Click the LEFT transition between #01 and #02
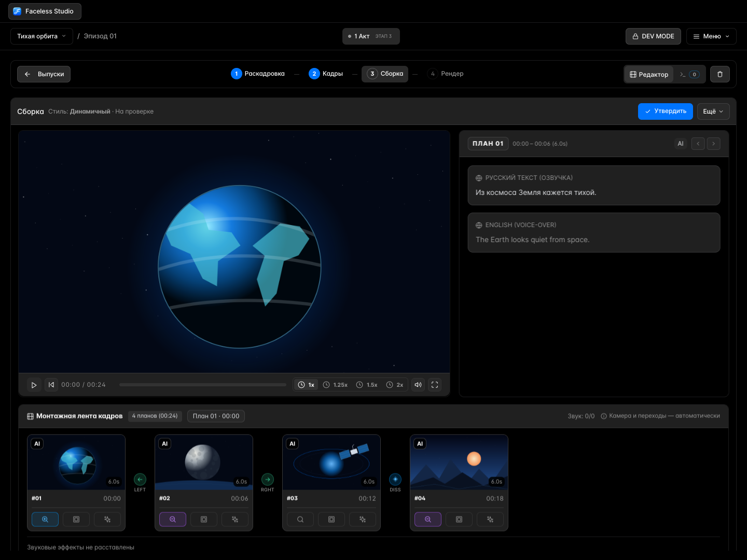Image resolution: width=747 pixels, height=560 pixels. (140, 482)
